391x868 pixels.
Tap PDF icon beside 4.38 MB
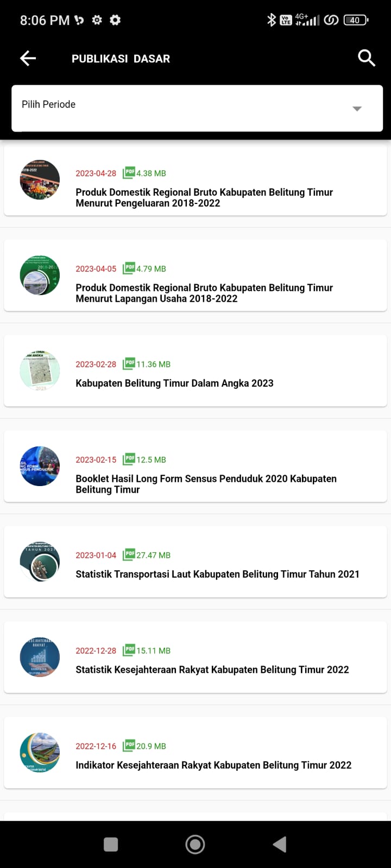click(129, 173)
